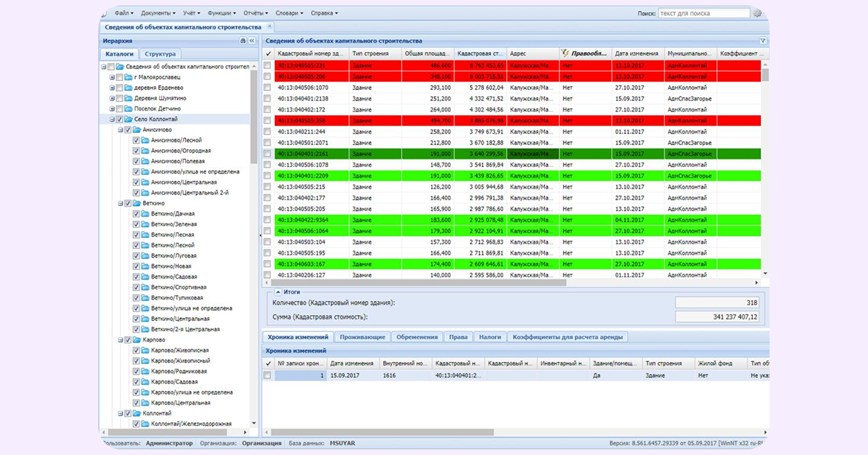
Task: Tick the row checkbox for 40:13:040401:2161
Action: (267, 154)
